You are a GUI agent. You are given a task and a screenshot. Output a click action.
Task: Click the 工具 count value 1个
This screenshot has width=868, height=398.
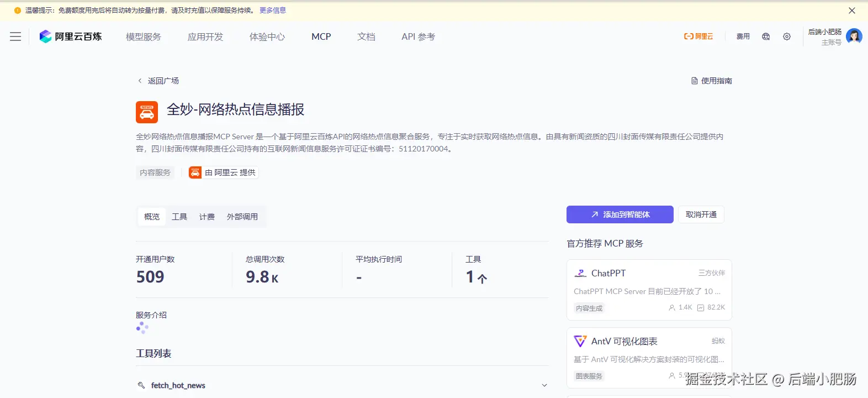(x=477, y=277)
